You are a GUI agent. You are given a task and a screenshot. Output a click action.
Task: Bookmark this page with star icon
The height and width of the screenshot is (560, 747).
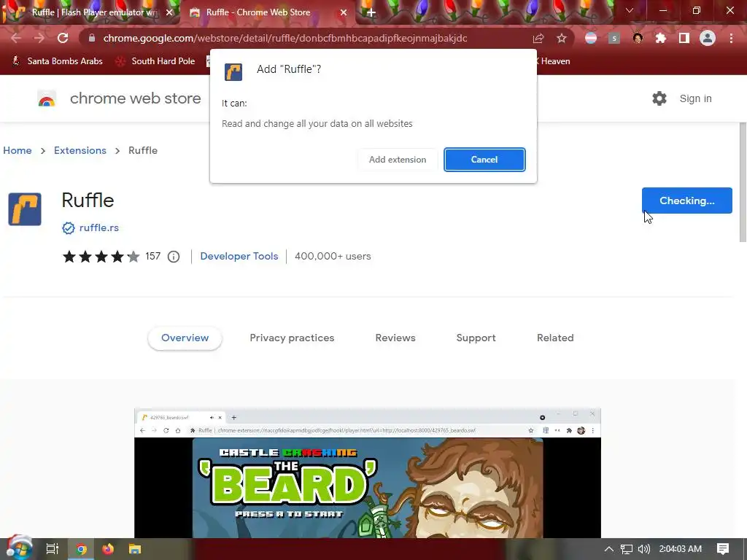(x=562, y=38)
